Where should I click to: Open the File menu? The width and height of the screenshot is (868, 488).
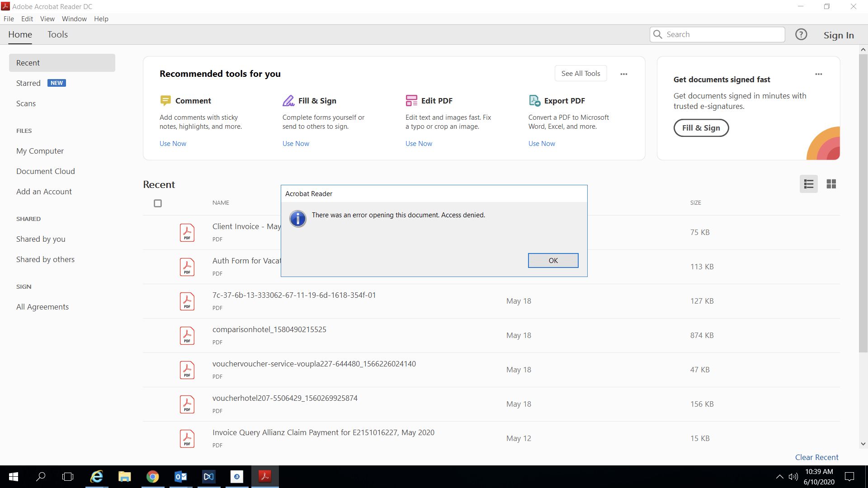coord(9,19)
